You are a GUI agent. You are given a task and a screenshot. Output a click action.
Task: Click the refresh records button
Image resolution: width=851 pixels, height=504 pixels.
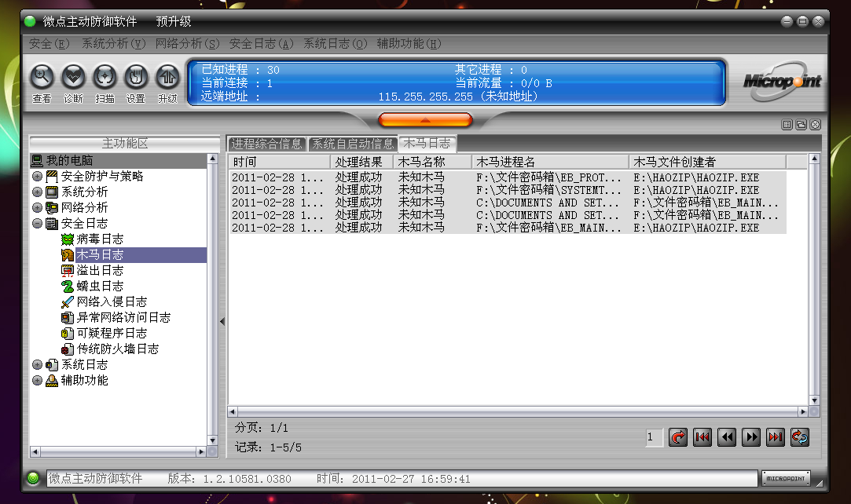point(800,437)
